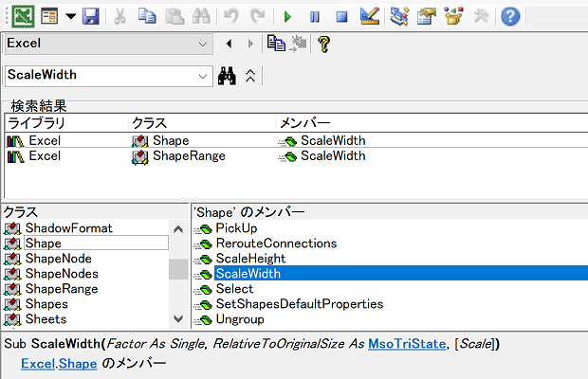
Task: Switch to Microsoft Excel view icon
Action: click(23, 16)
